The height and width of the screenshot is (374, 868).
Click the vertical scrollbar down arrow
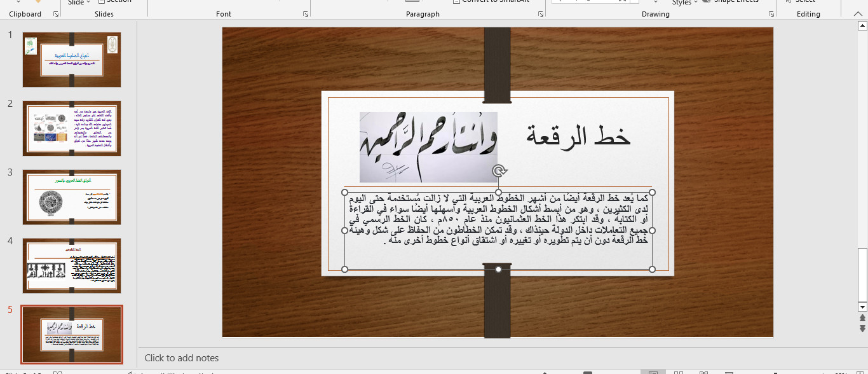pos(862,307)
